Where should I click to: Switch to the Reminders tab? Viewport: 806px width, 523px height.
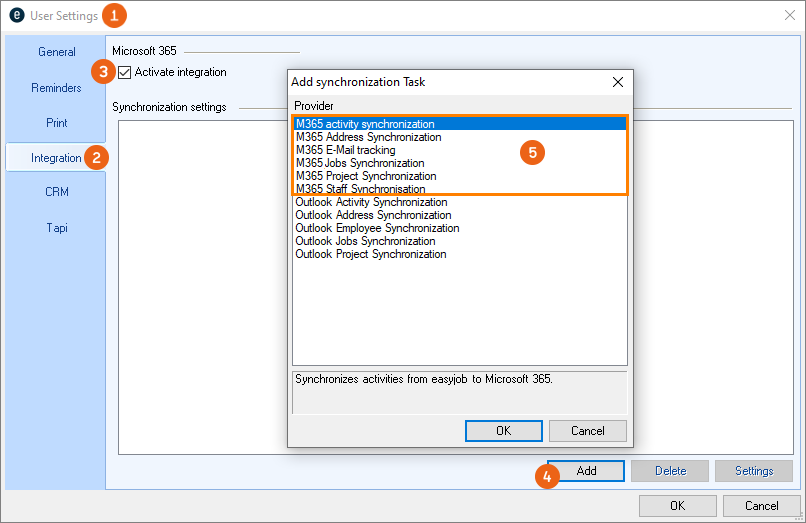(x=56, y=88)
